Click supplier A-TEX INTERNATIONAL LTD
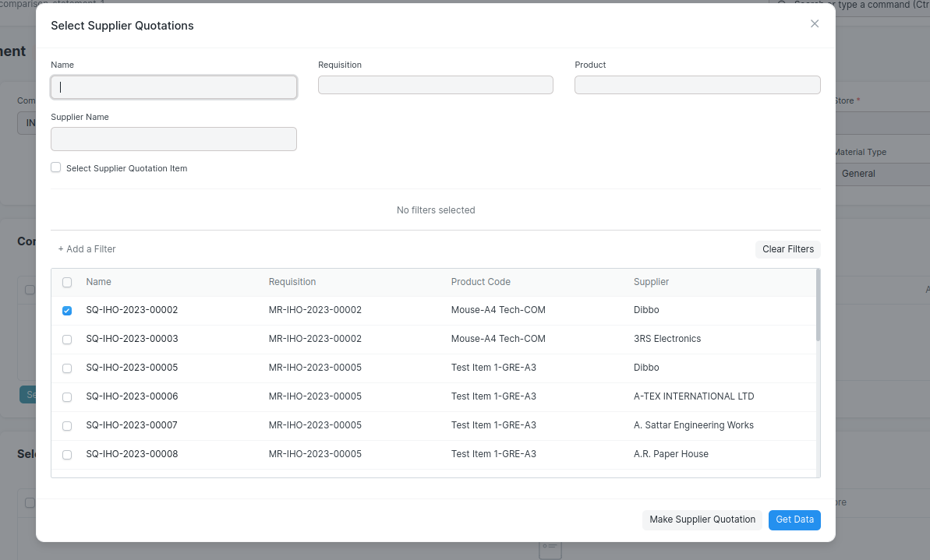Screen dimensions: 930x560 [x=694, y=396]
